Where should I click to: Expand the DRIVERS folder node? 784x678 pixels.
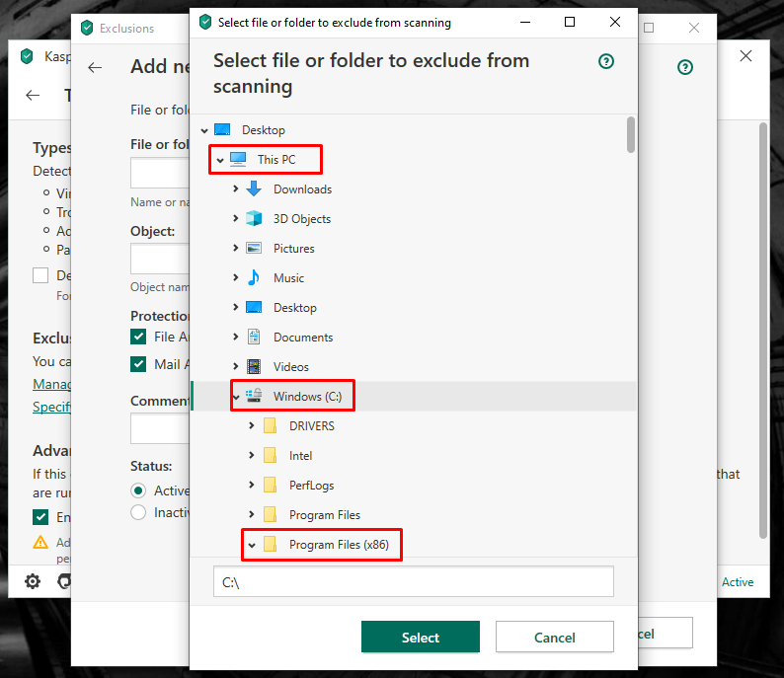pyautogui.click(x=252, y=425)
